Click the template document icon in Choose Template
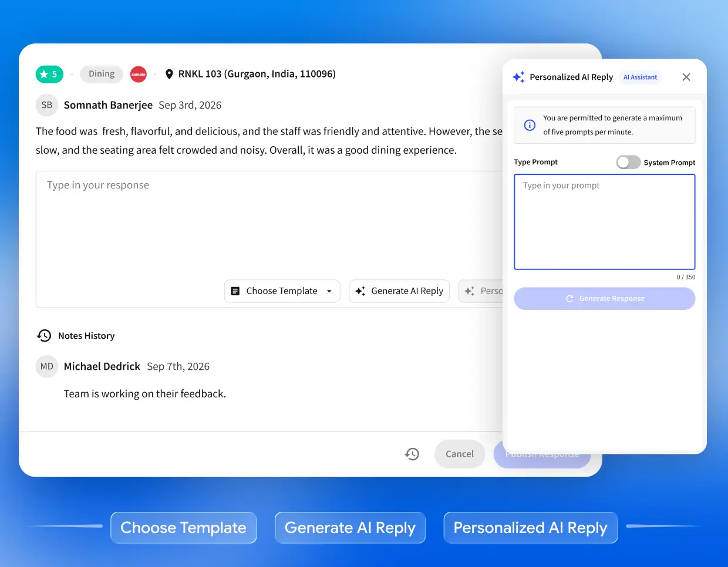The width and height of the screenshot is (728, 567). tap(235, 291)
